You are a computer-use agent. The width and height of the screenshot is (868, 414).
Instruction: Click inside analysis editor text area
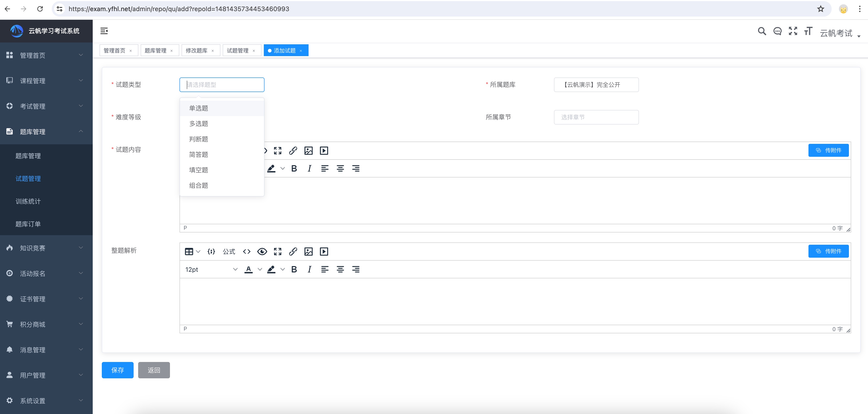[x=515, y=302]
